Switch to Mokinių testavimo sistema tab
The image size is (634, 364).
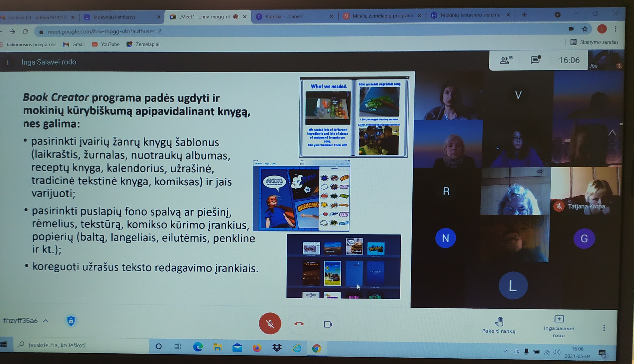(x=470, y=15)
